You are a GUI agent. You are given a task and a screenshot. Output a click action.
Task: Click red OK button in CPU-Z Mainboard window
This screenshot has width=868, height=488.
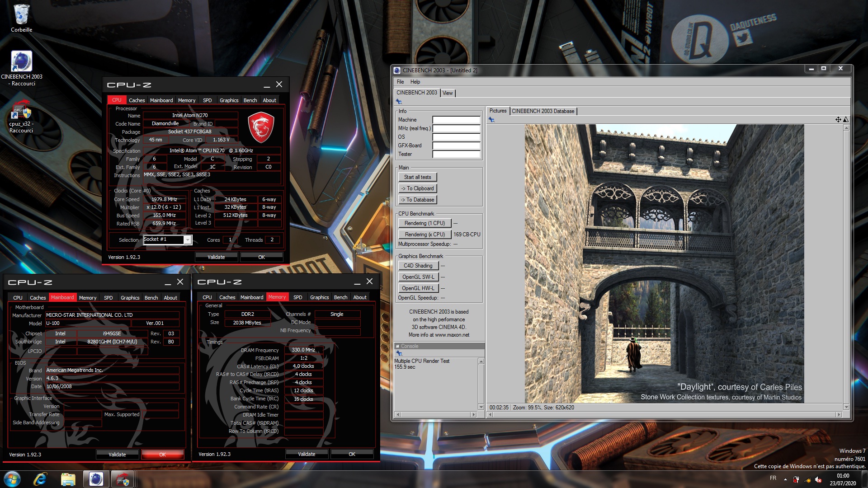(x=162, y=455)
